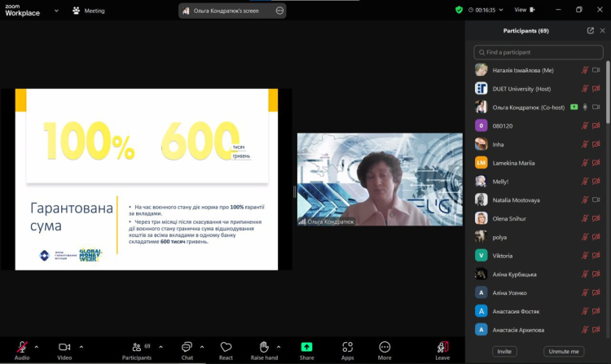The width and height of the screenshot is (611, 364).
Task: Open the Apps menu
Action: 348,348
